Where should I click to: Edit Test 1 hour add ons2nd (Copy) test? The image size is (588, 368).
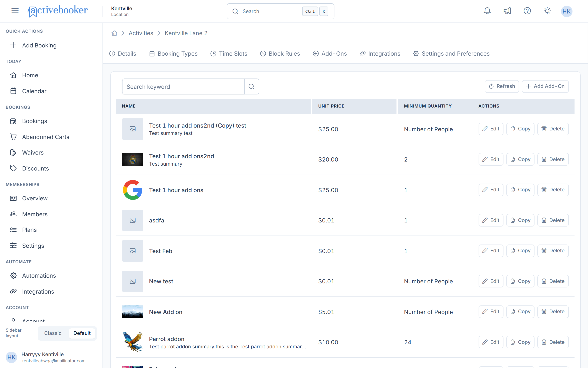(491, 129)
